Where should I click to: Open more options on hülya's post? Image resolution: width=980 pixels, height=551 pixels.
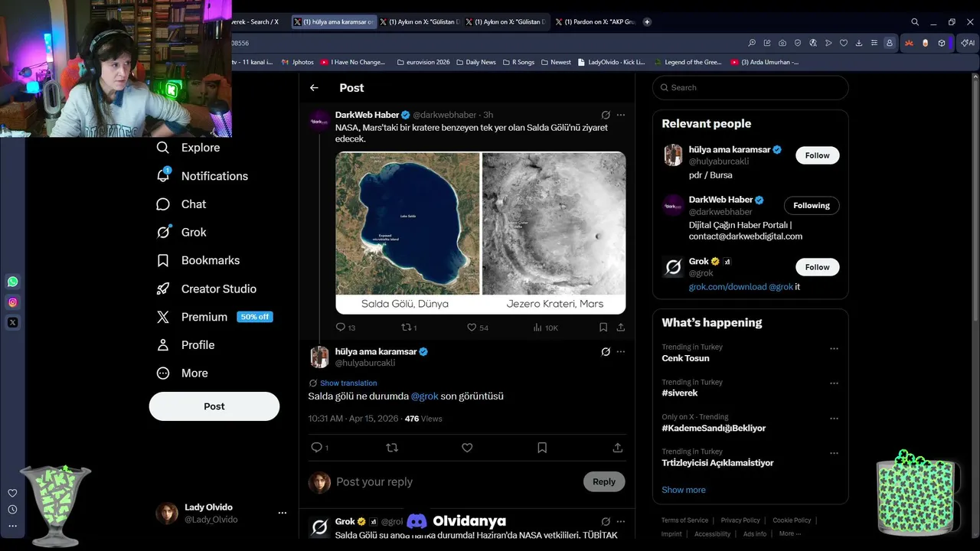(621, 352)
